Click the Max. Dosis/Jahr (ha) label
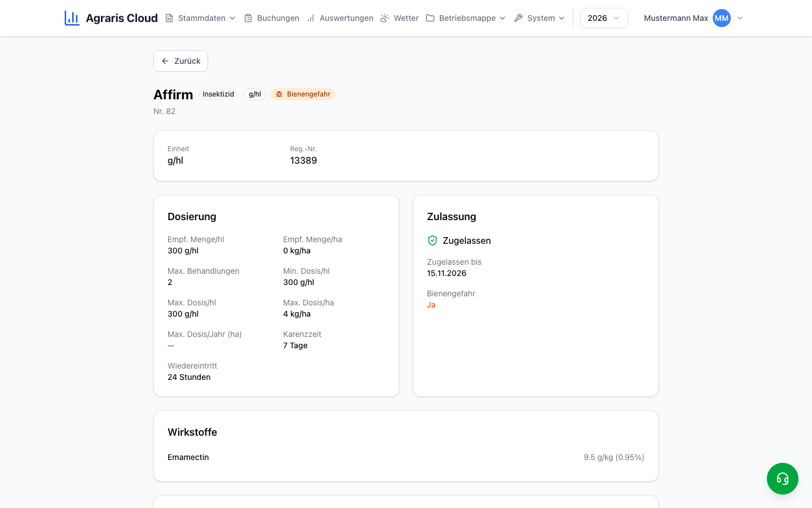This screenshot has width=812, height=508. coord(205,334)
